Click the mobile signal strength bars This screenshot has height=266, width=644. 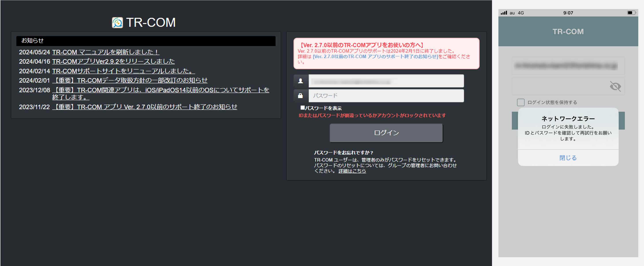(504, 13)
